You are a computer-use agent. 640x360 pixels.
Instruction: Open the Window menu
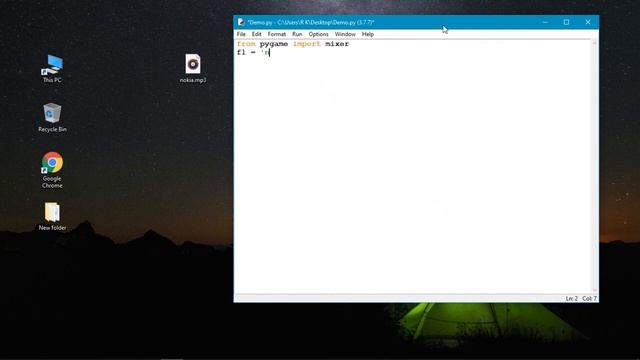click(345, 34)
